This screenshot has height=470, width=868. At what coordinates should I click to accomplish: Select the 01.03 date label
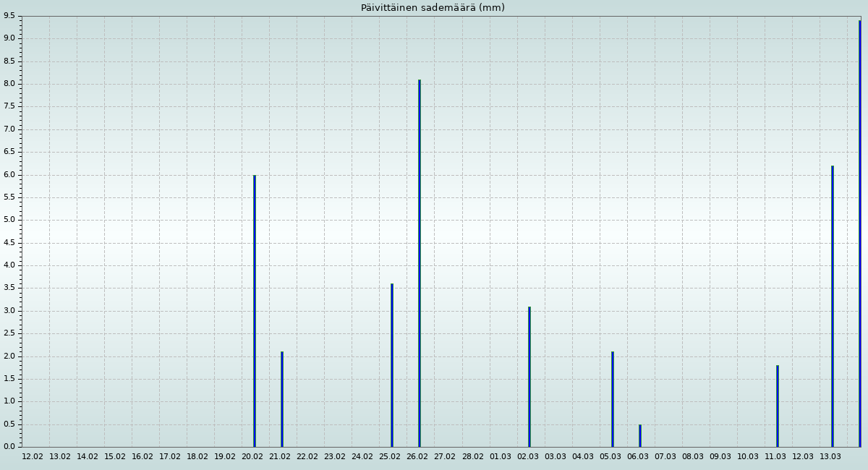[501, 457]
